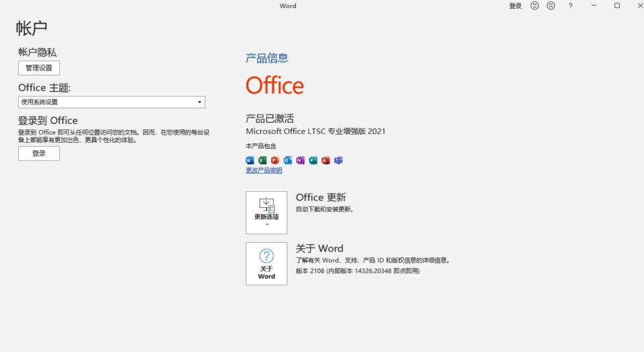Click the 自动下载和安装更新 description text
The height and width of the screenshot is (352, 644).
[x=325, y=209]
